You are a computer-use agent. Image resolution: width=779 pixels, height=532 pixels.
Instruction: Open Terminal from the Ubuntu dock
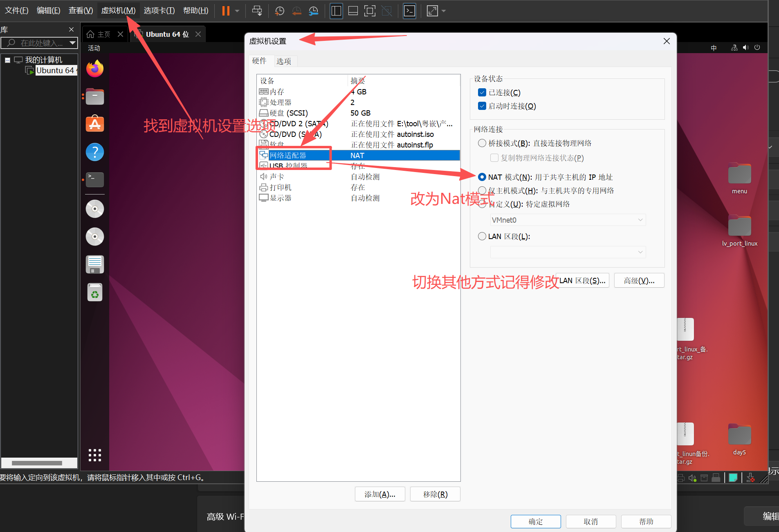95,179
